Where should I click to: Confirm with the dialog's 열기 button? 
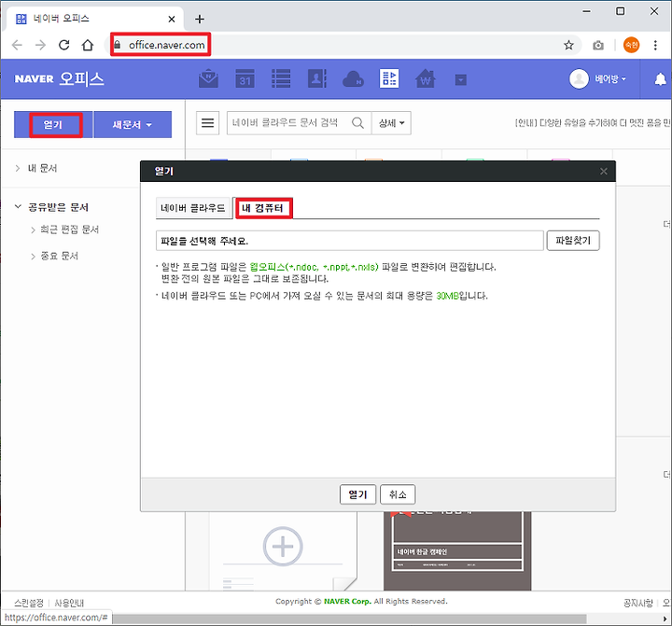click(357, 494)
